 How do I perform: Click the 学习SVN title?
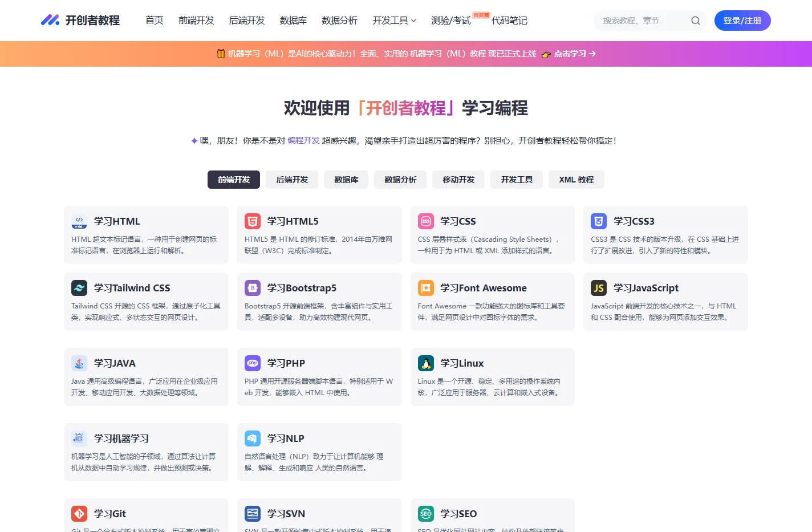click(286, 514)
